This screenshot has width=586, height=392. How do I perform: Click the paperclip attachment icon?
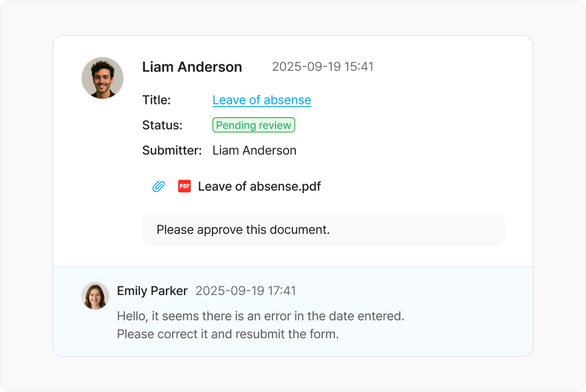pos(158,187)
